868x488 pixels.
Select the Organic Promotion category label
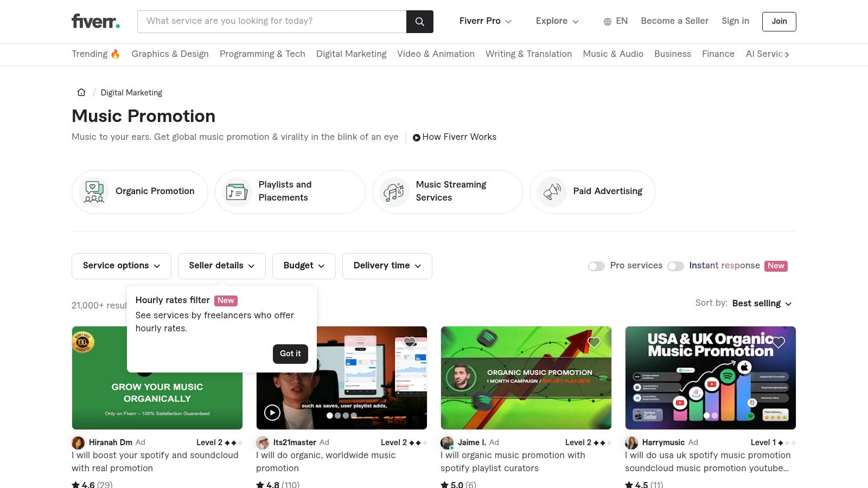pyautogui.click(x=155, y=191)
